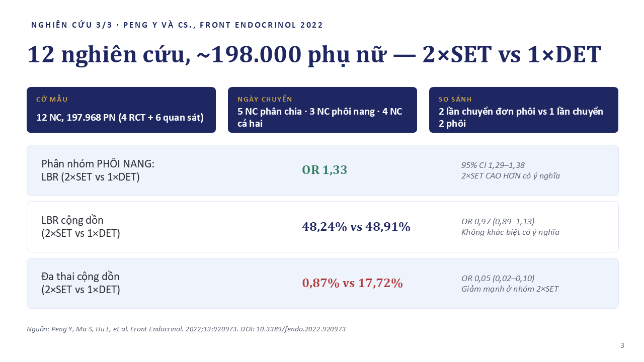
Task: Select the header Nghiên cứu 3/3 Peng Y
Action: 177,25
